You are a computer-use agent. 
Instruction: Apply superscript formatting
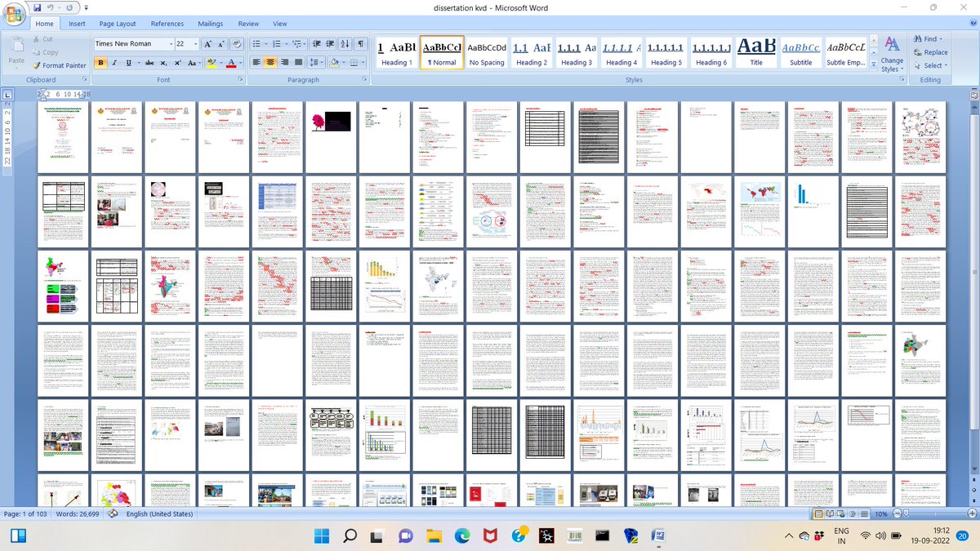[177, 63]
